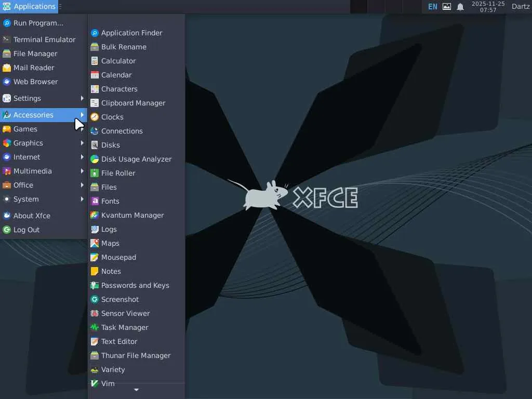Open the Disk Usage Analyzer icon

click(x=95, y=159)
